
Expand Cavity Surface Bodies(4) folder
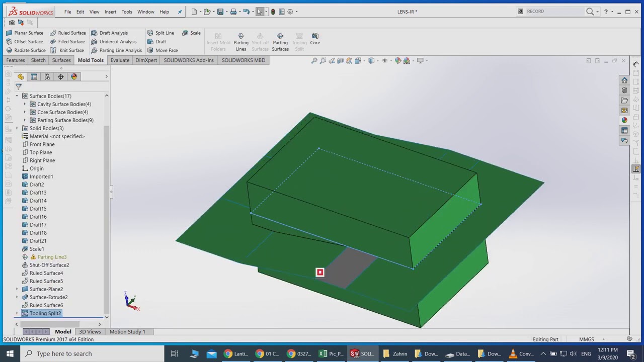(x=25, y=104)
